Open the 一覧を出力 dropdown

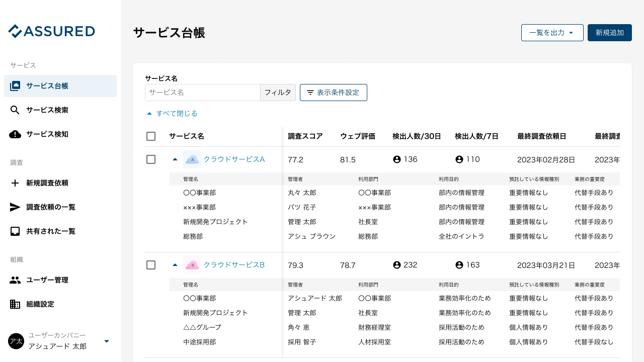point(552,32)
